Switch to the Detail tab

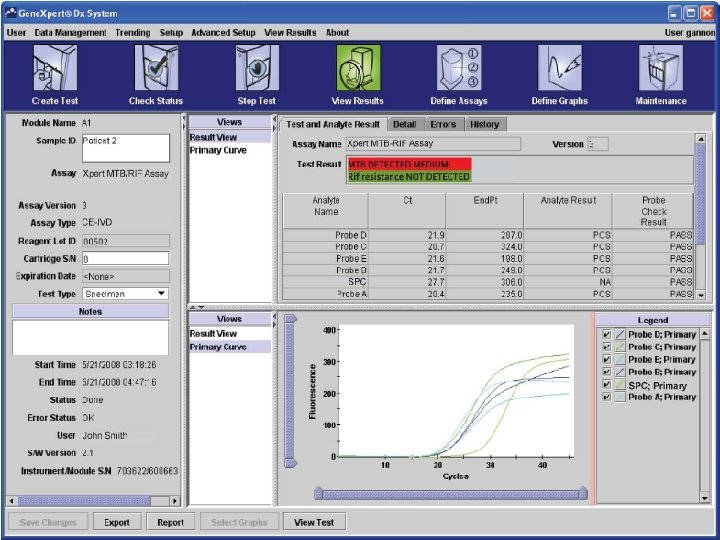pos(405,124)
